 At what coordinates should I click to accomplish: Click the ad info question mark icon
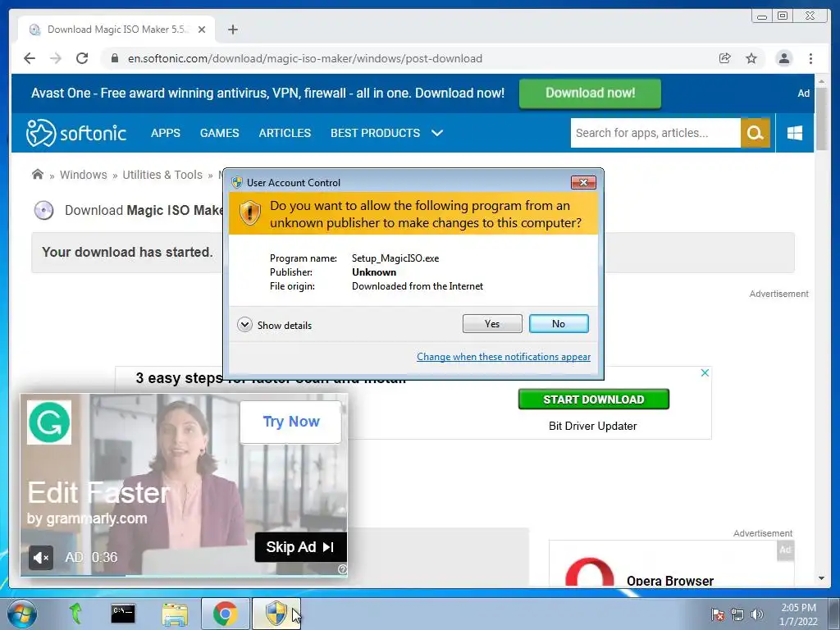(343, 569)
